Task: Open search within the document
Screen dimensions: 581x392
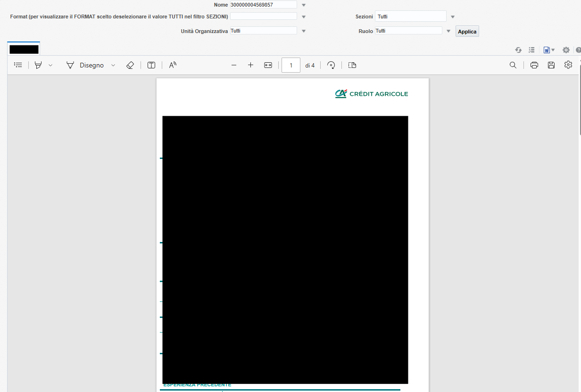Action: point(513,65)
